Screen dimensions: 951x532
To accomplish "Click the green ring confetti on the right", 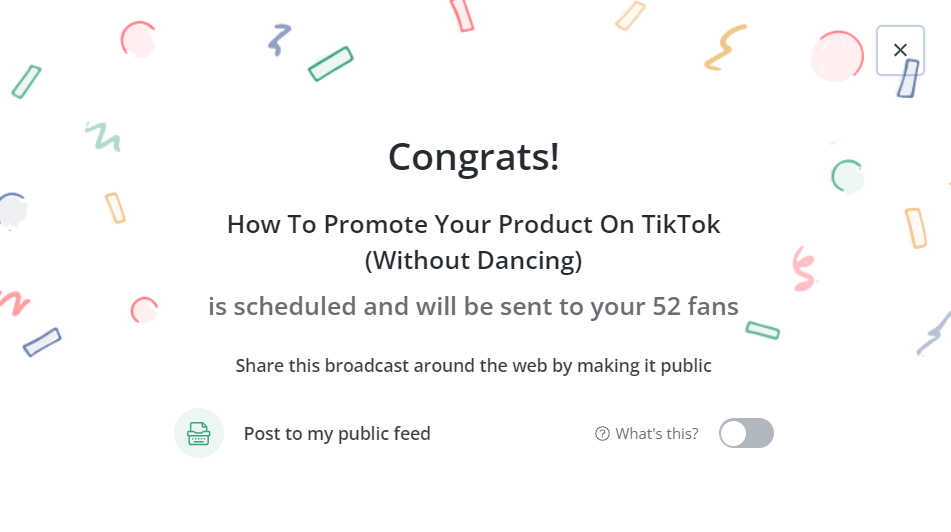I will coord(846,176).
